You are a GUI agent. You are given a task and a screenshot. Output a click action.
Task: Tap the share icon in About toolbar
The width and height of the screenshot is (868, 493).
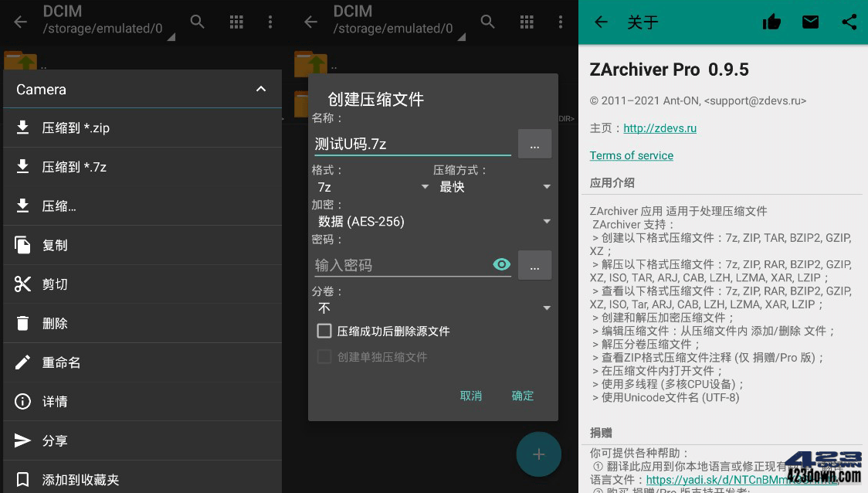tap(849, 22)
